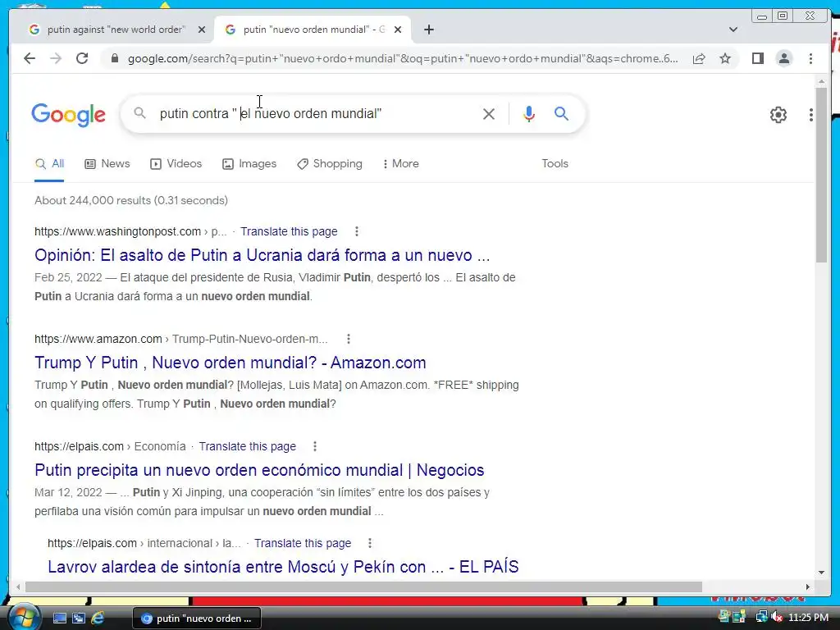Open 'Lavrov alardea de sintonía' result
Screen dimensions: 840x630
[x=283, y=567]
